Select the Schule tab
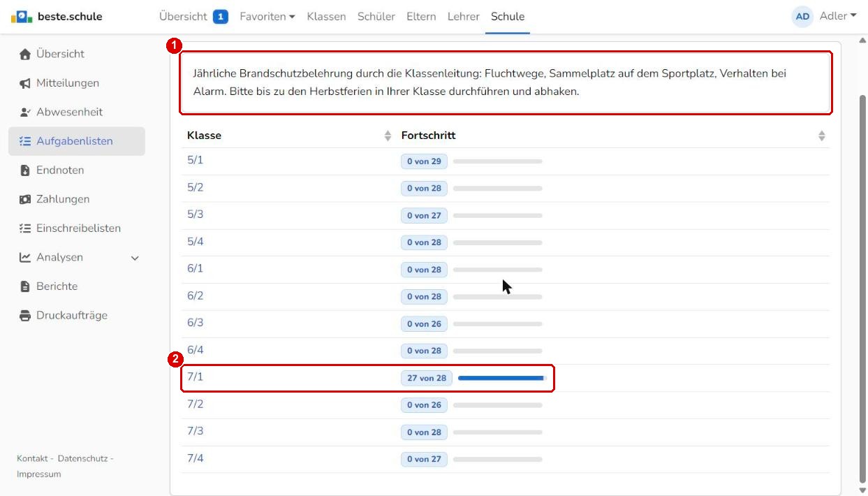The width and height of the screenshot is (868, 496). click(x=508, y=17)
